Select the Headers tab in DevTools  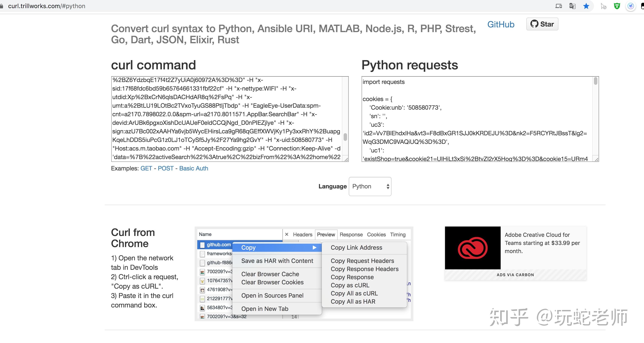[303, 234]
